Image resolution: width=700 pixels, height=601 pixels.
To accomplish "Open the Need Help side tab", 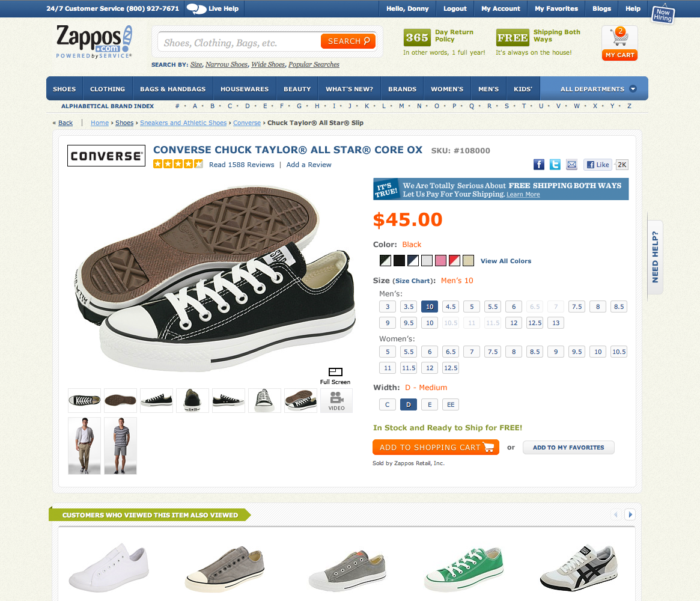I will [x=655, y=257].
